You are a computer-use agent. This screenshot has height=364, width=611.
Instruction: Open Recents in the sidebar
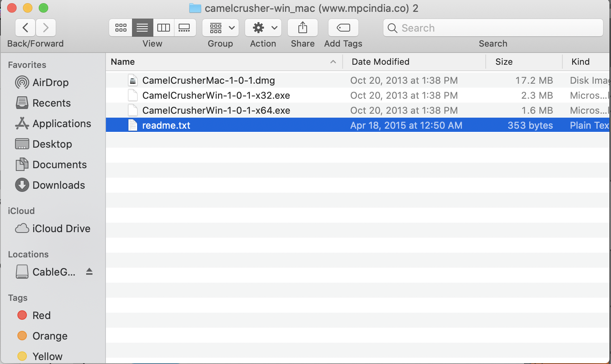(x=43, y=103)
